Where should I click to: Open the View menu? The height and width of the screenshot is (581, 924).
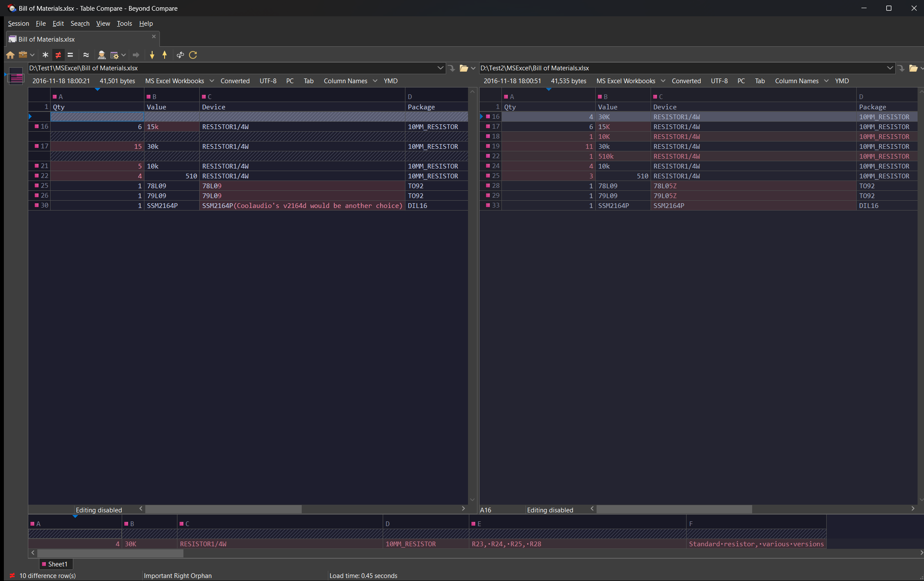[x=103, y=24]
